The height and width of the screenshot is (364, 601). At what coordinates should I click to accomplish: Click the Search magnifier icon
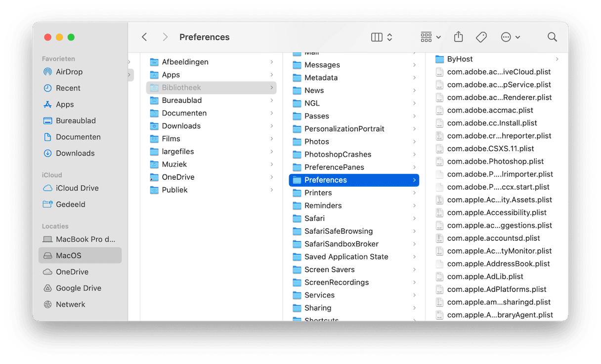click(552, 37)
